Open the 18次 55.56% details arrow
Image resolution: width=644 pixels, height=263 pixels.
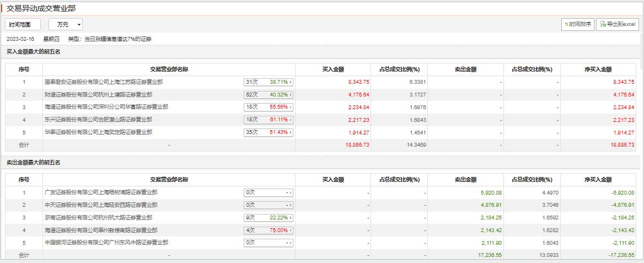click(x=291, y=107)
